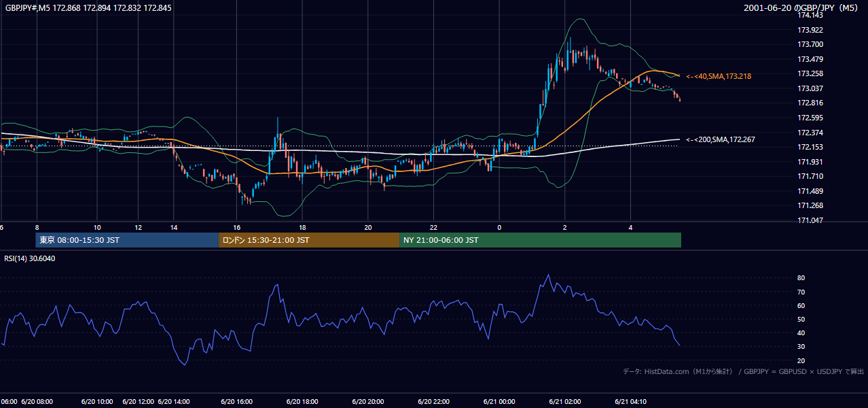868x408 pixels.
Task: Click the 171.047 price axis label
Action: (x=810, y=220)
